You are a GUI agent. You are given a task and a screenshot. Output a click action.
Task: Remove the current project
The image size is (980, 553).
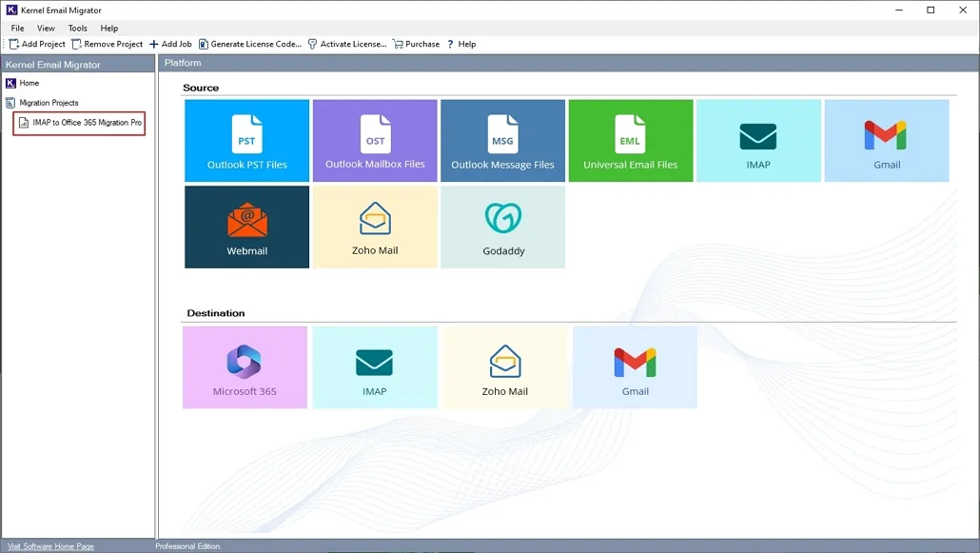(x=108, y=44)
